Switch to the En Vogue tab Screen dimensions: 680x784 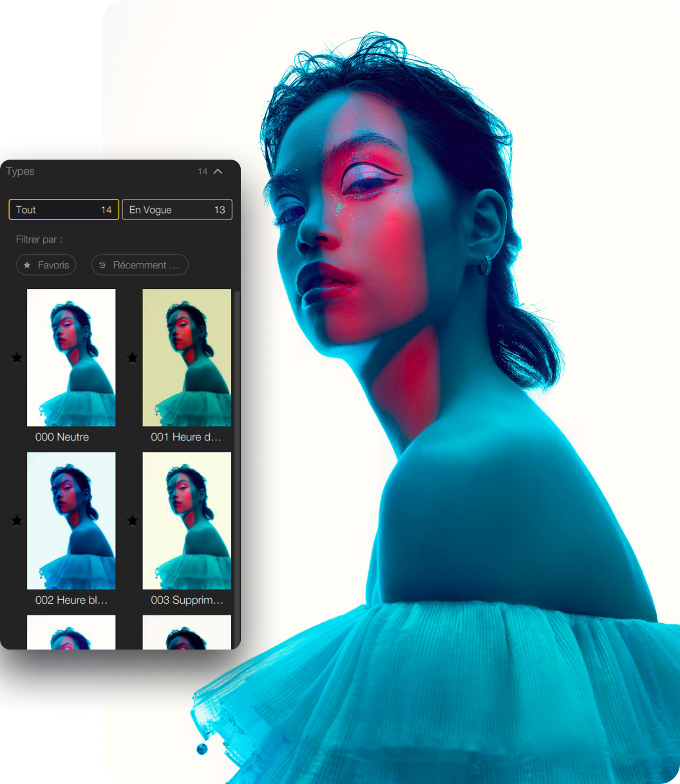(x=177, y=210)
